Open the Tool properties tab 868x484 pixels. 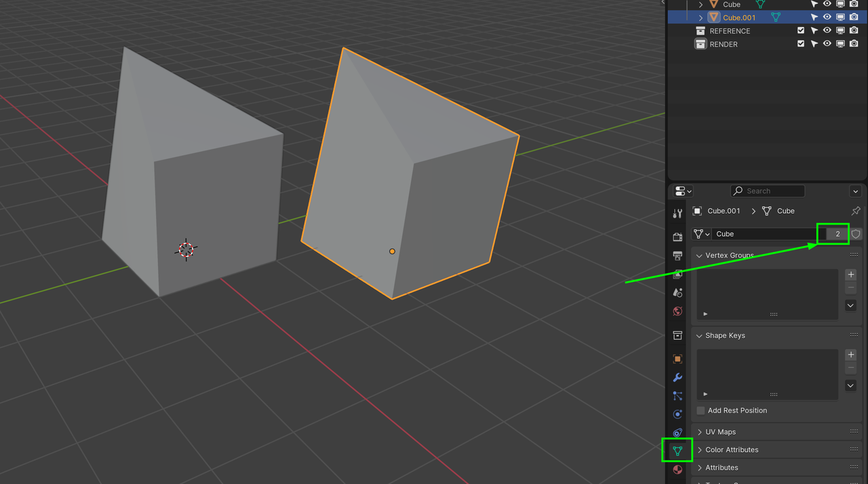pyautogui.click(x=677, y=214)
